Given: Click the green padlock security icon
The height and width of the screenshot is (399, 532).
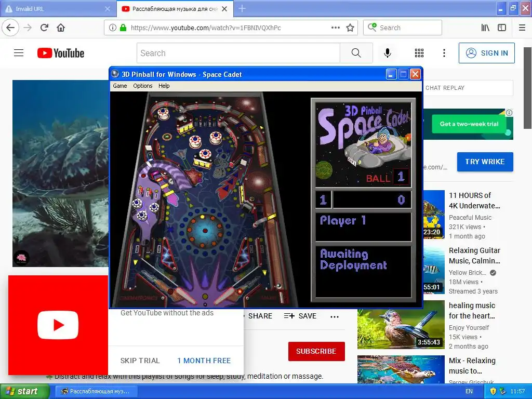Looking at the screenshot, I should coord(123,28).
